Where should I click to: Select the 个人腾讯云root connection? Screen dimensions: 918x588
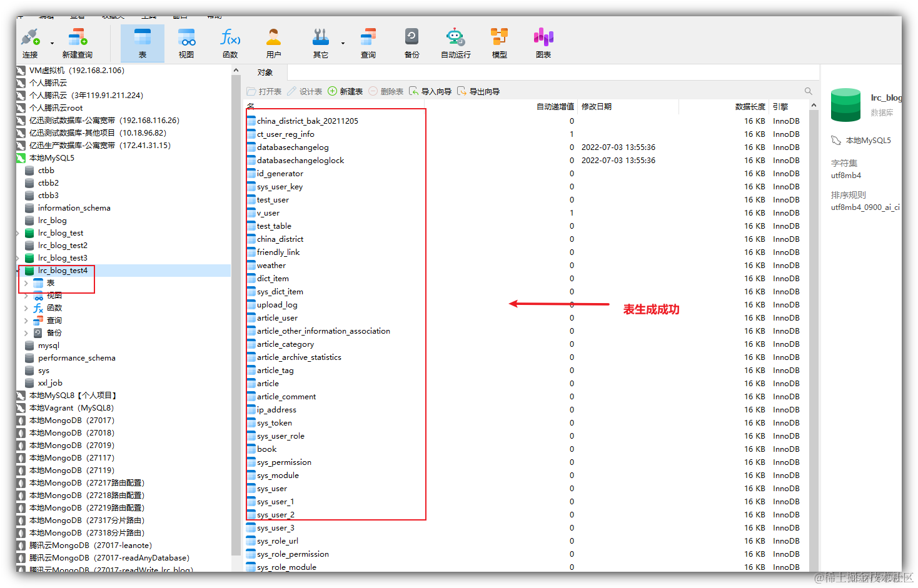point(56,108)
